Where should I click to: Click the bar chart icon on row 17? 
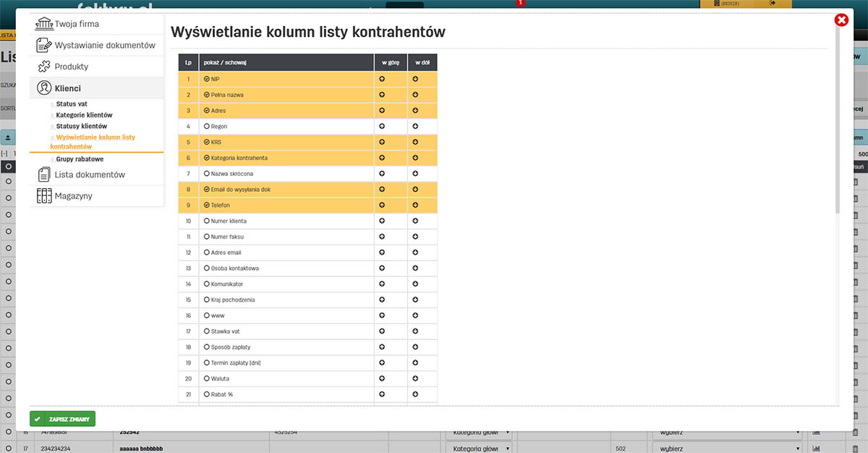817,448
